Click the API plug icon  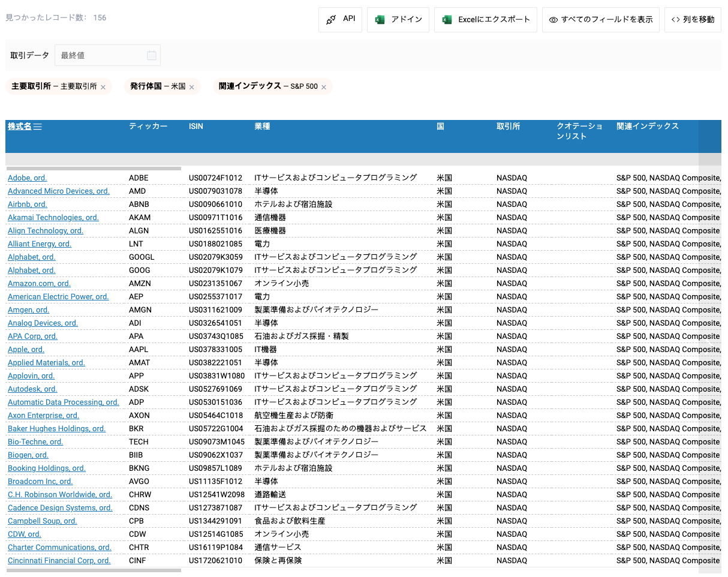pos(332,19)
